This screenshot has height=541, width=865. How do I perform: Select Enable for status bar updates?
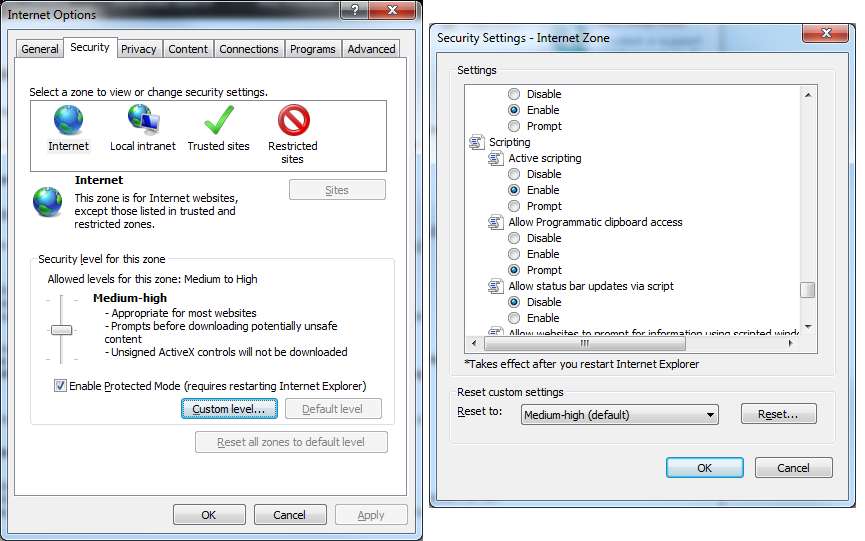[x=514, y=318]
